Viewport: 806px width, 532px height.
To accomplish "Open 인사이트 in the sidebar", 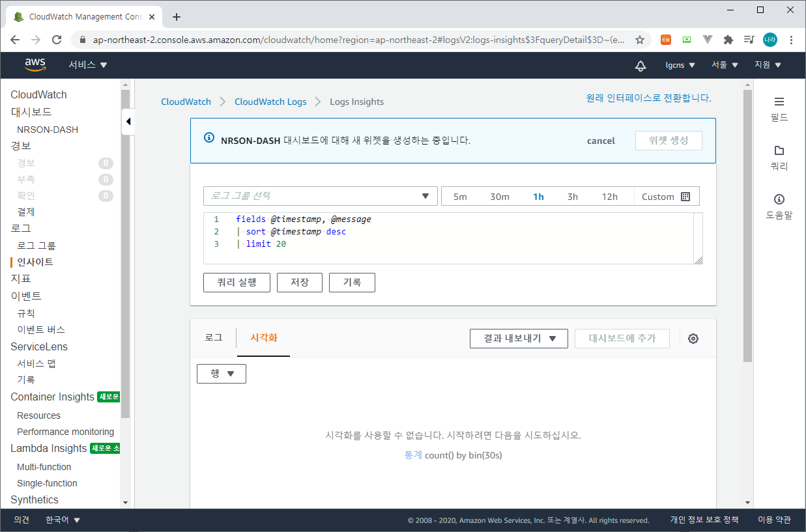I will 35,262.
